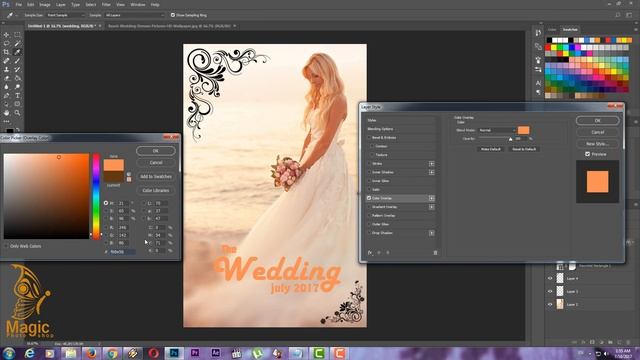Screen dimensions: 640x360
Task: Select the Gradient tool
Action: [17, 78]
